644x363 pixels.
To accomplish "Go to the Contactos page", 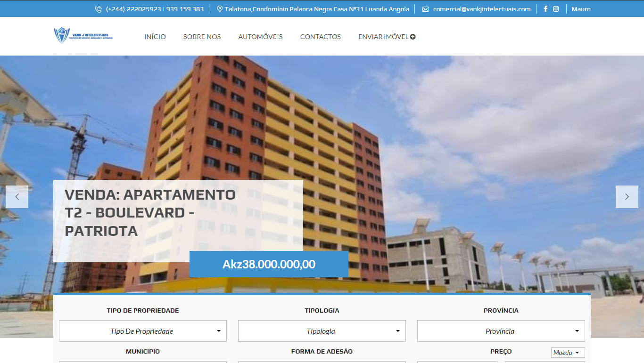I will click(x=320, y=37).
